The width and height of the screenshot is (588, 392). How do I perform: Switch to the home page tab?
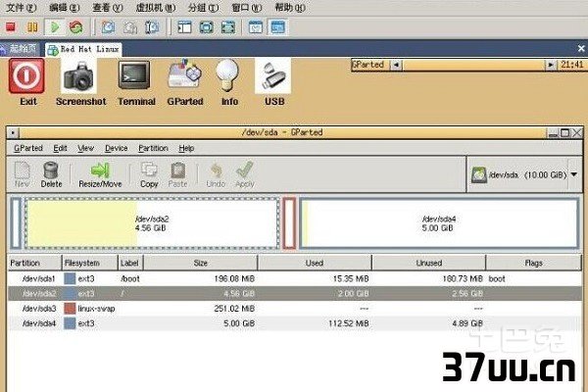[20, 49]
